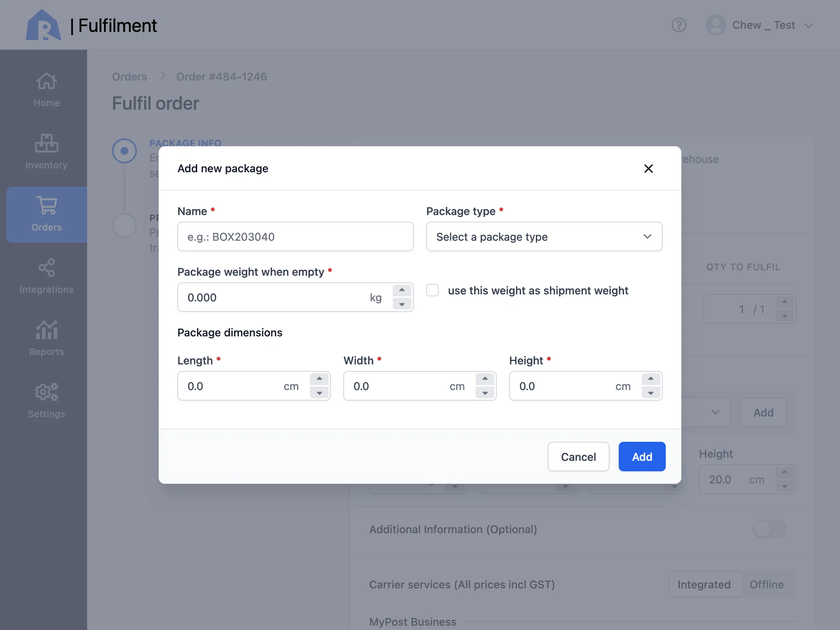Switch to the Integrated carrier tab
The image size is (840, 630).
[x=704, y=584]
